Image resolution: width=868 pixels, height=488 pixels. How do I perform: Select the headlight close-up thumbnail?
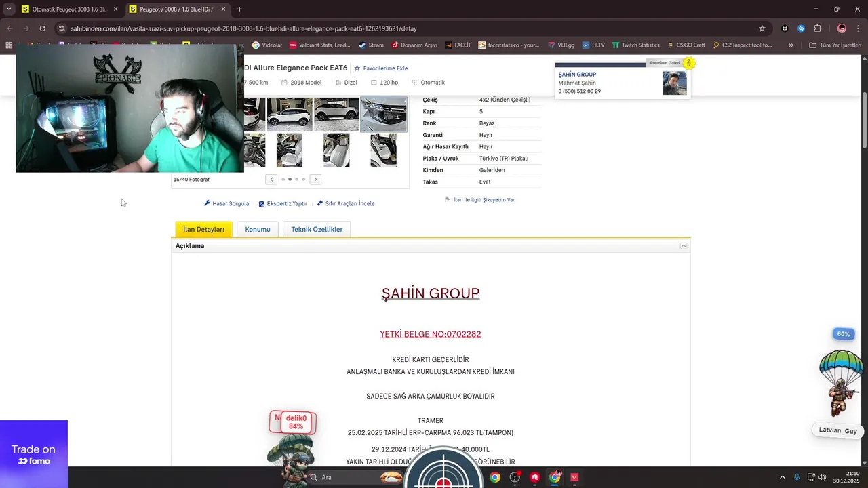click(384, 114)
